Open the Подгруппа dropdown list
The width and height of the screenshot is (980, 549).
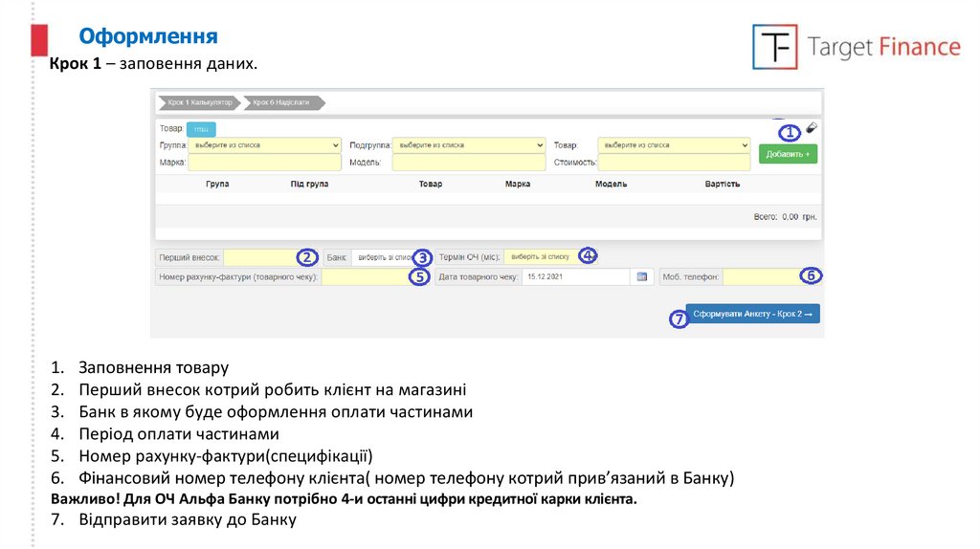tap(469, 144)
